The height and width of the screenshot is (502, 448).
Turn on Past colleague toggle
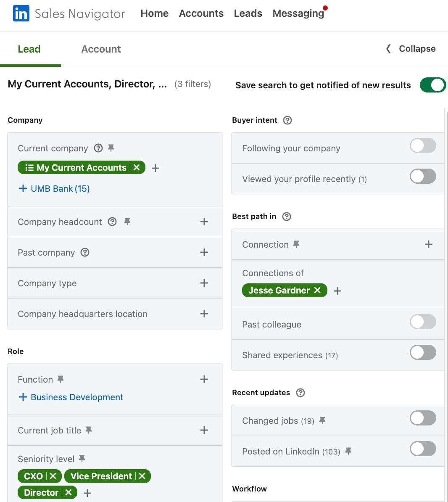(423, 322)
